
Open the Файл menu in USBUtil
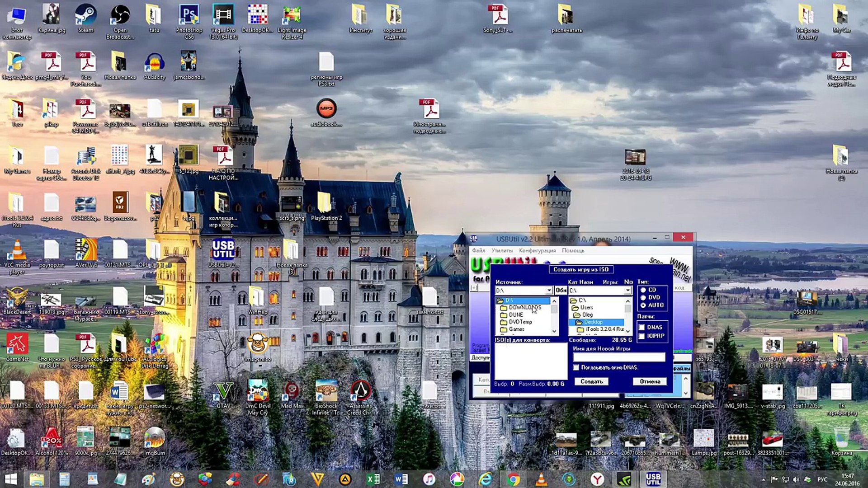479,250
